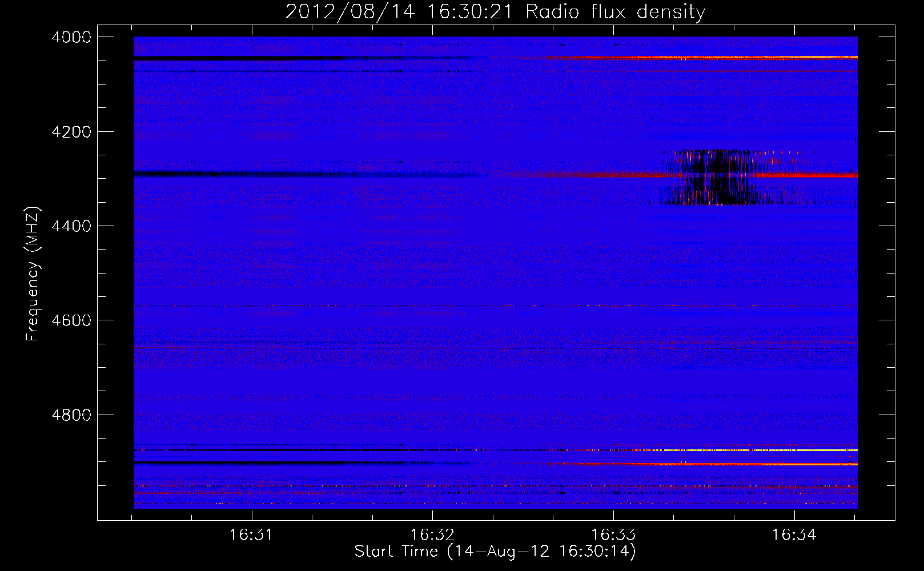The image size is (924, 571).
Task: Click the 16:33 time tick label
Action: click(613, 535)
